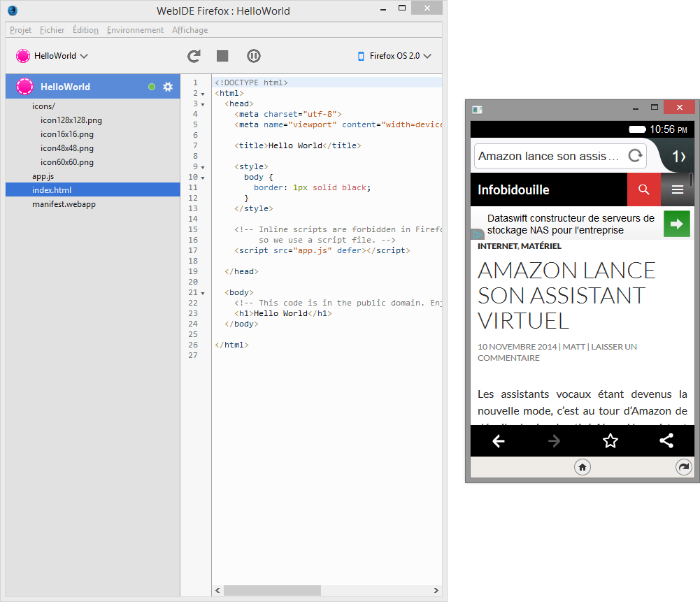The image size is (700, 602).
Task: Open the simulator tabs counter
Action: pos(678,156)
